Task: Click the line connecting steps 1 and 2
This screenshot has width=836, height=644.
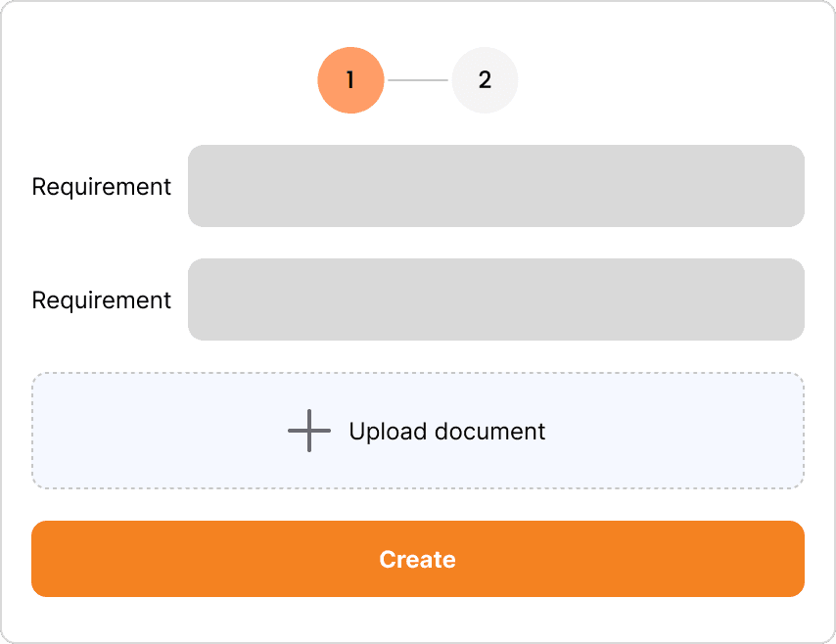Action: pos(418,80)
